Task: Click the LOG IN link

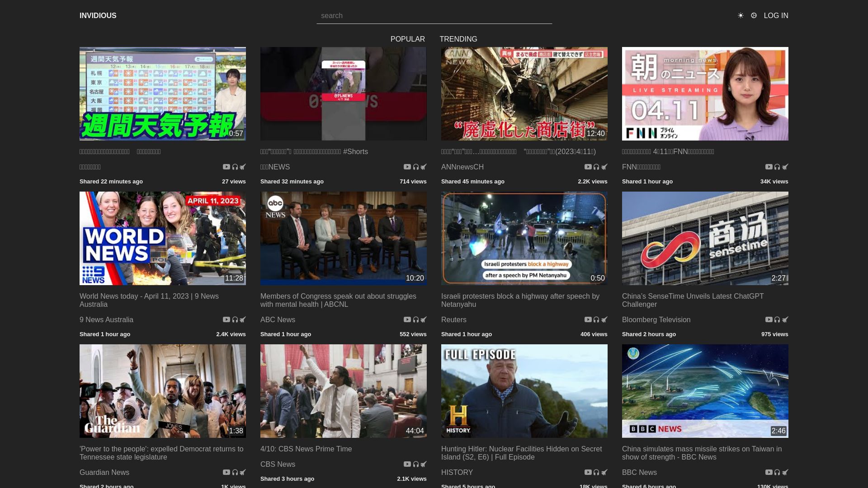Action: pos(776,15)
